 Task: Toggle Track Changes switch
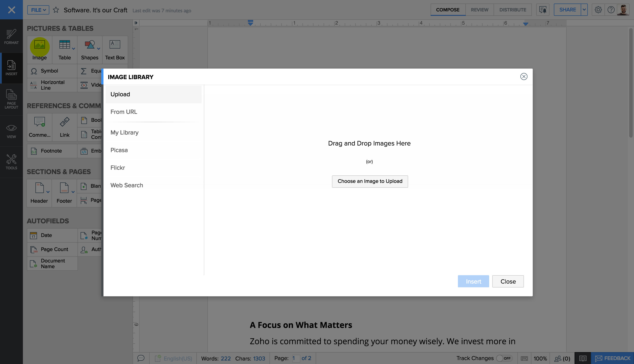click(x=504, y=358)
